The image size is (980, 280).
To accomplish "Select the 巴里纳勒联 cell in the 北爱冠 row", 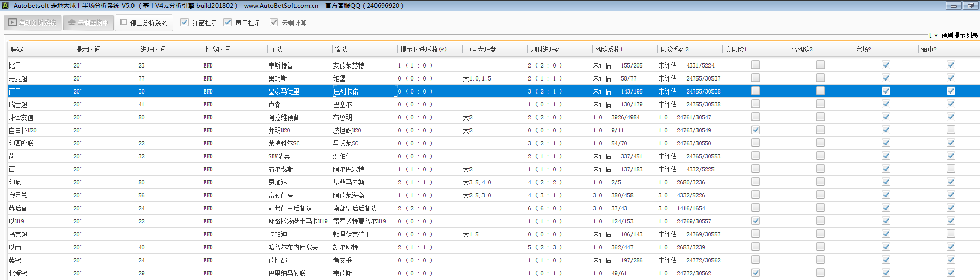I will (x=287, y=273).
